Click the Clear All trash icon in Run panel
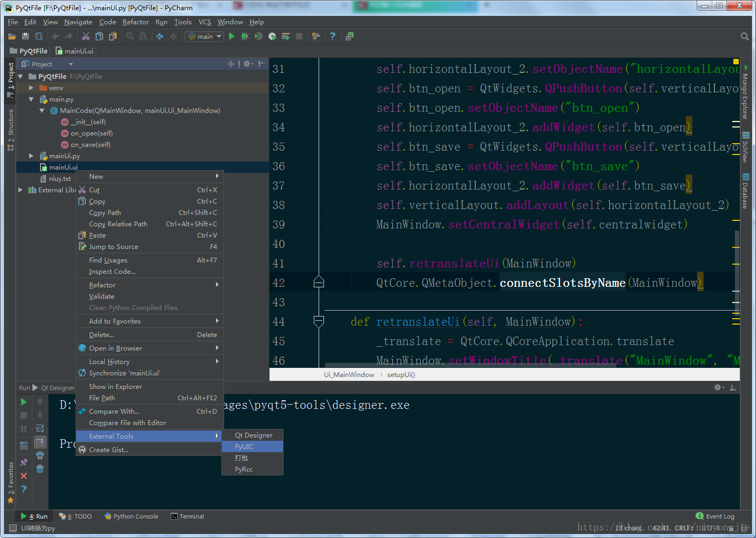756x538 pixels. point(40,469)
